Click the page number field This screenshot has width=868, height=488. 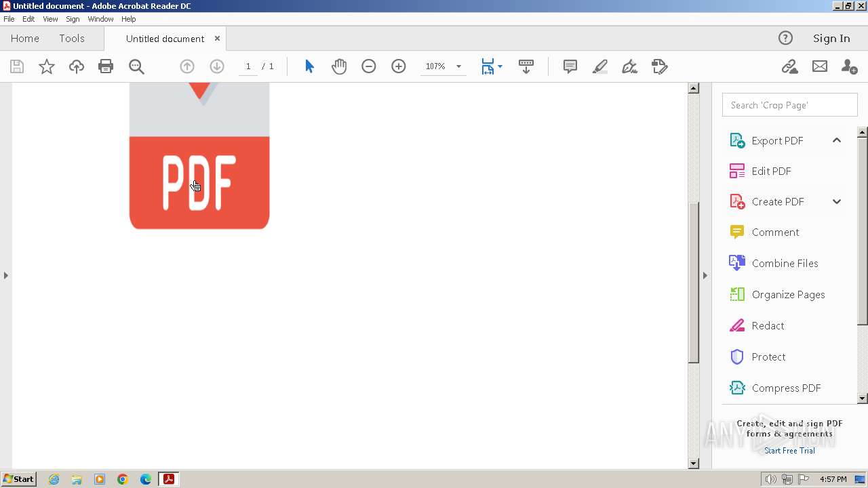(248, 66)
